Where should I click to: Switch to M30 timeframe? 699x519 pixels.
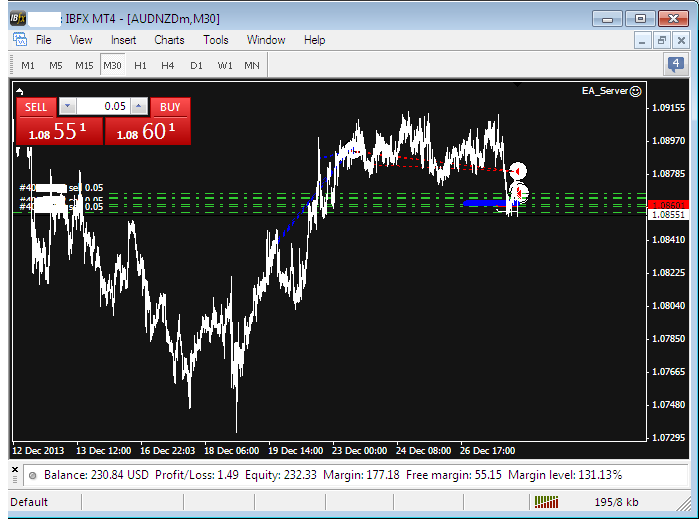pyautogui.click(x=112, y=65)
